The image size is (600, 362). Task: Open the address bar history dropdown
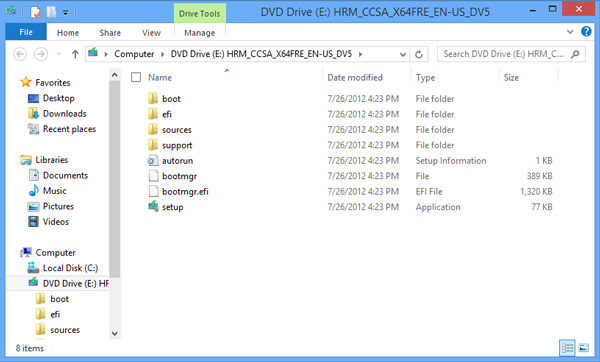point(403,54)
